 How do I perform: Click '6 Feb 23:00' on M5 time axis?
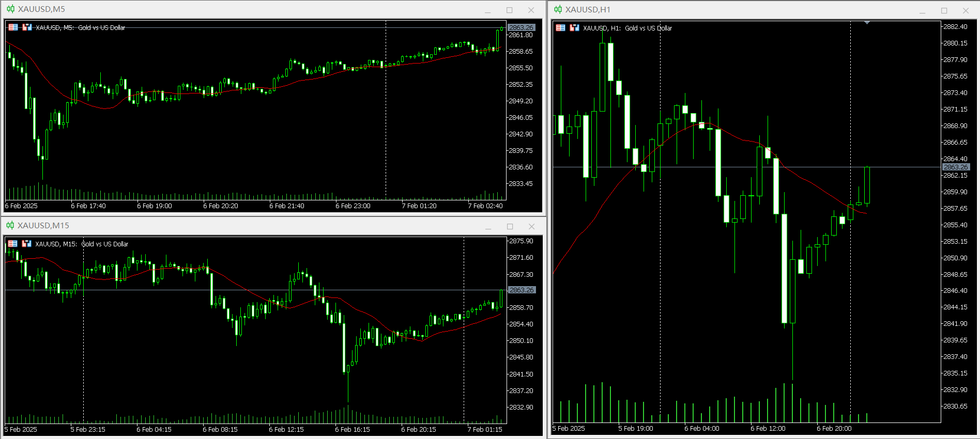(353, 206)
